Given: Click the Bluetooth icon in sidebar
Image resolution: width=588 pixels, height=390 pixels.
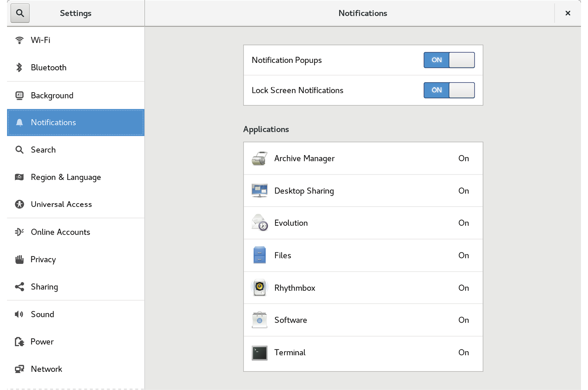Looking at the screenshot, I should (x=19, y=67).
